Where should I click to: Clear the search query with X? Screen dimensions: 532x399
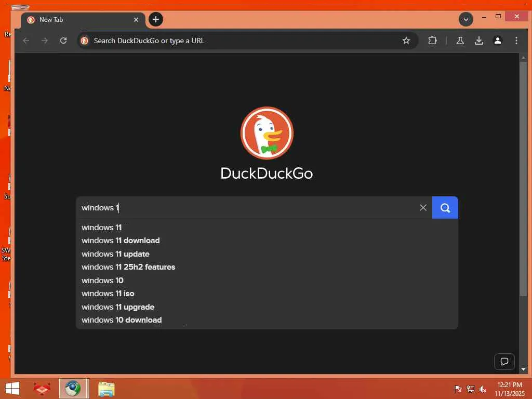point(423,208)
